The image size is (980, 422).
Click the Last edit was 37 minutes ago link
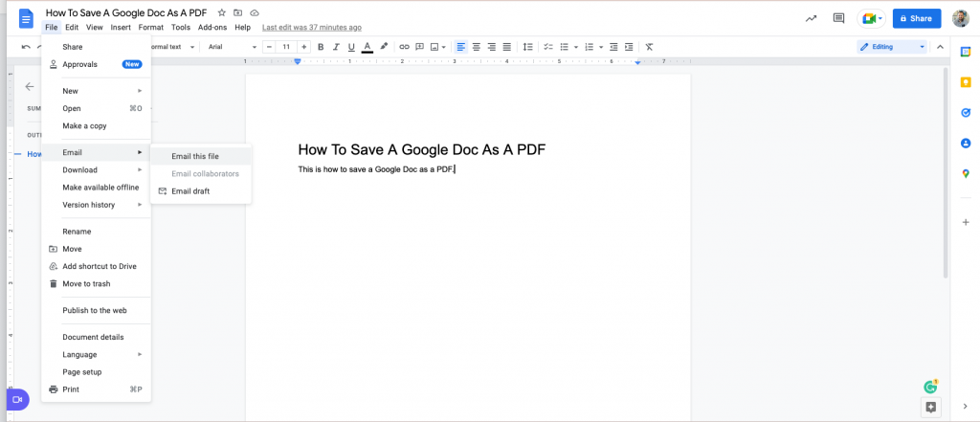click(312, 28)
